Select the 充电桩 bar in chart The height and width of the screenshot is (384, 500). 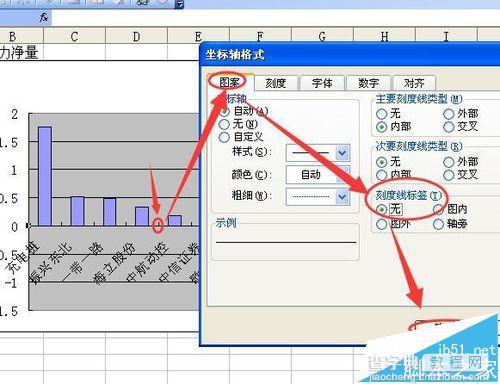coord(45,176)
